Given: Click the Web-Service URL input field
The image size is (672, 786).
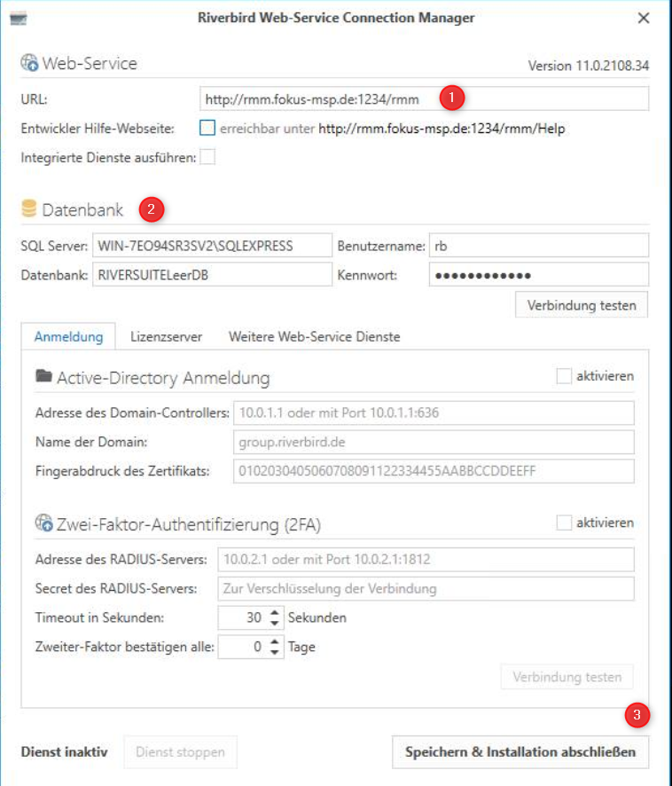Looking at the screenshot, I should click(x=424, y=98).
